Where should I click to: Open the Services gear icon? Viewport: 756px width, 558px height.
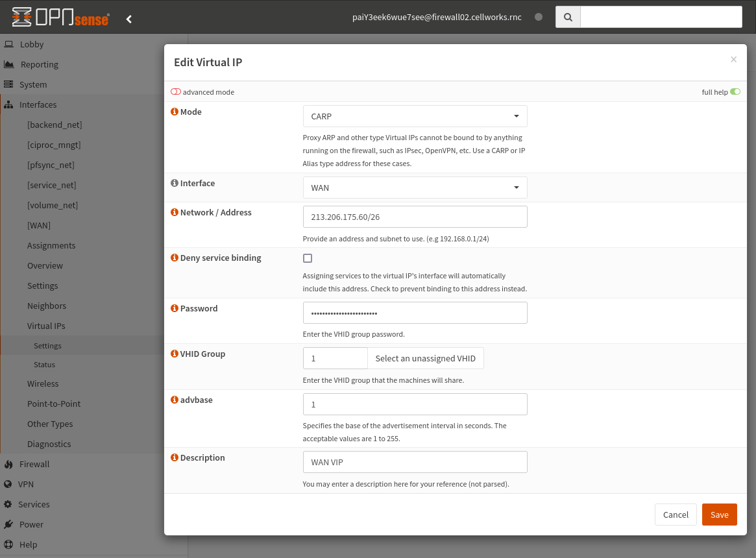(x=9, y=504)
